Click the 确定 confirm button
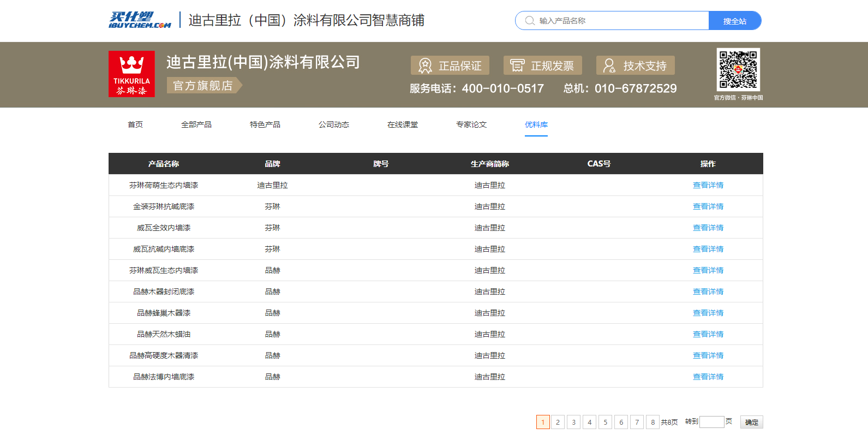The width and height of the screenshot is (868, 440). point(752,422)
